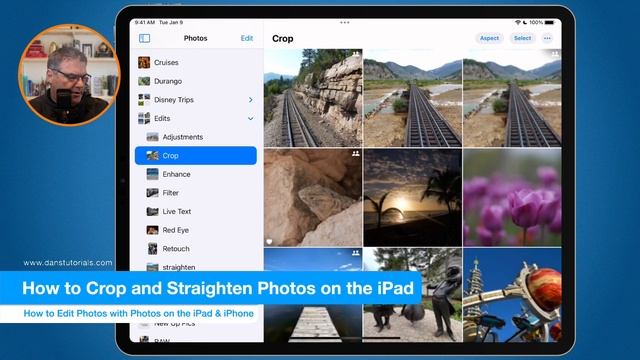
Task: Open the more options ellipsis button
Action: pos(547,38)
